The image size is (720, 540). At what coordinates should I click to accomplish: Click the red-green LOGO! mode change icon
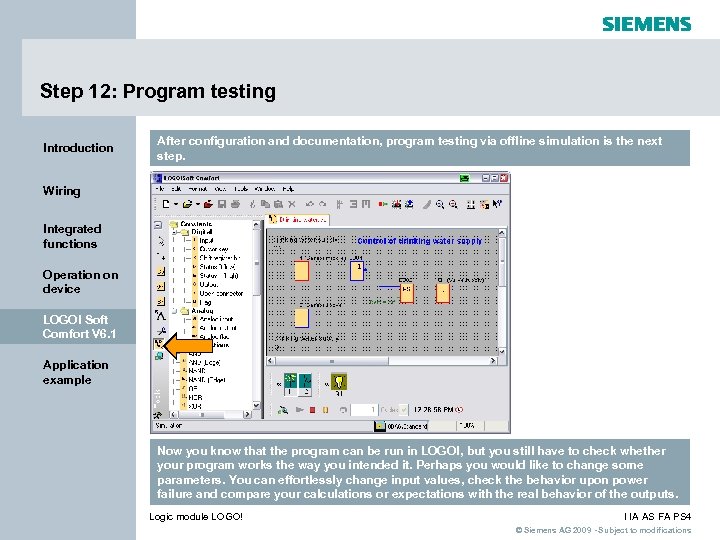pyautogui.click(x=382, y=204)
